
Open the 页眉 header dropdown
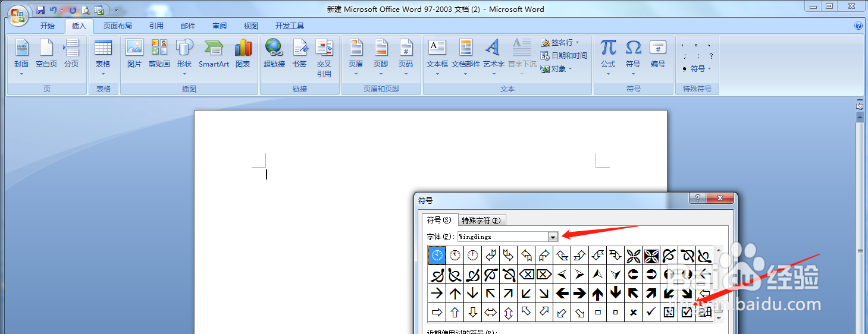[x=356, y=58]
